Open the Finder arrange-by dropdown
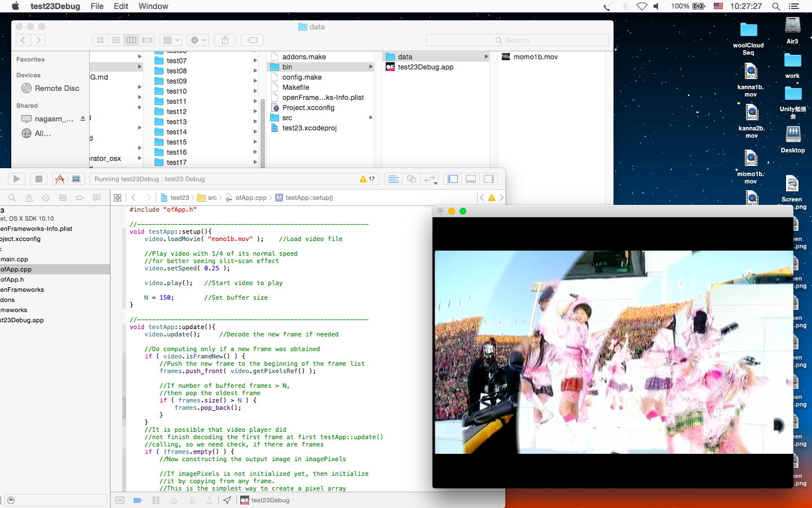The height and width of the screenshot is (508, 812). tap(170, 40)
